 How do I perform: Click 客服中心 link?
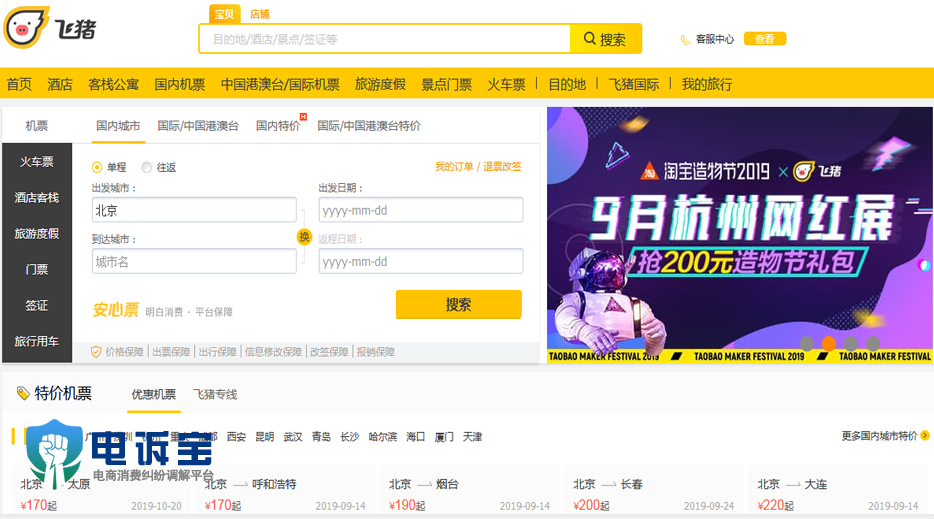715,39
